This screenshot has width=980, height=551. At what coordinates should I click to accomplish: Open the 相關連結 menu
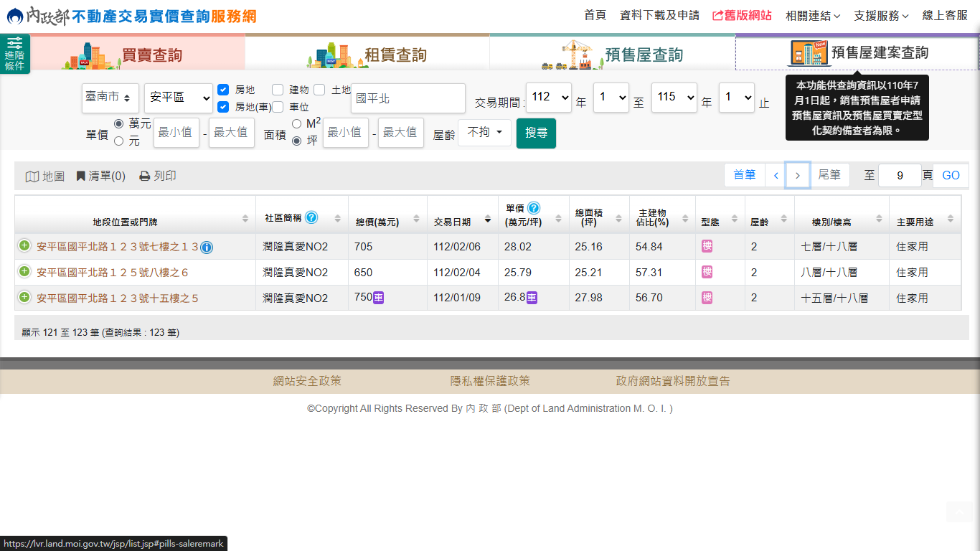click(x=812, y=15)
